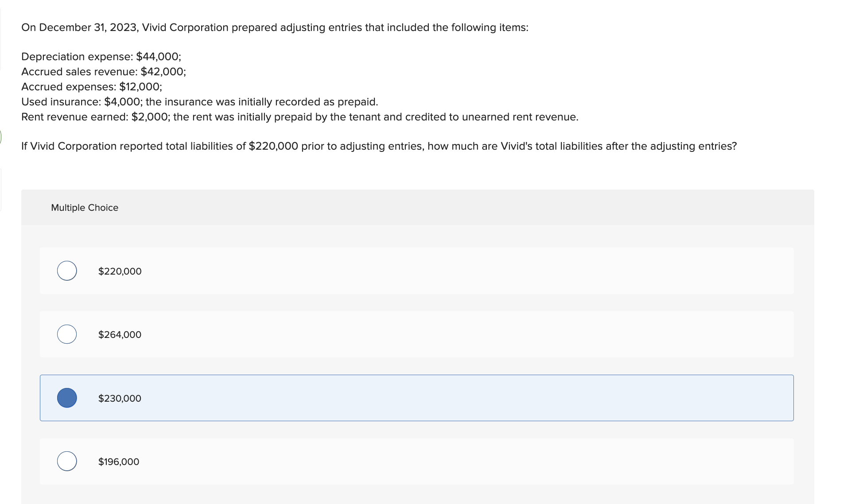Click the Depreciation expense line of the question
Screen dimensions: 863x504
coord(101,56)
